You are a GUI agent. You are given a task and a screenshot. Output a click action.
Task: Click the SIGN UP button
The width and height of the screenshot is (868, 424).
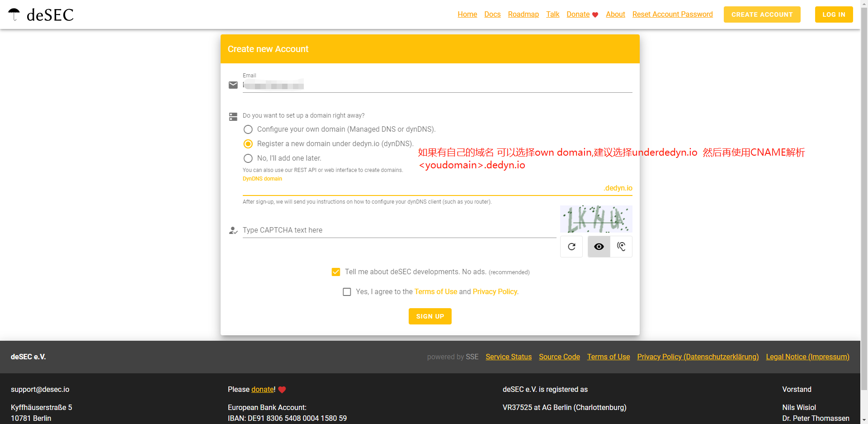pos(430,316)
